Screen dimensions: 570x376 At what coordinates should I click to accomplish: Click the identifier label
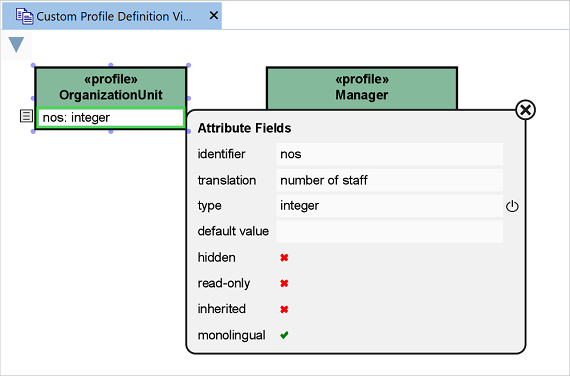(x=221, y=154)
